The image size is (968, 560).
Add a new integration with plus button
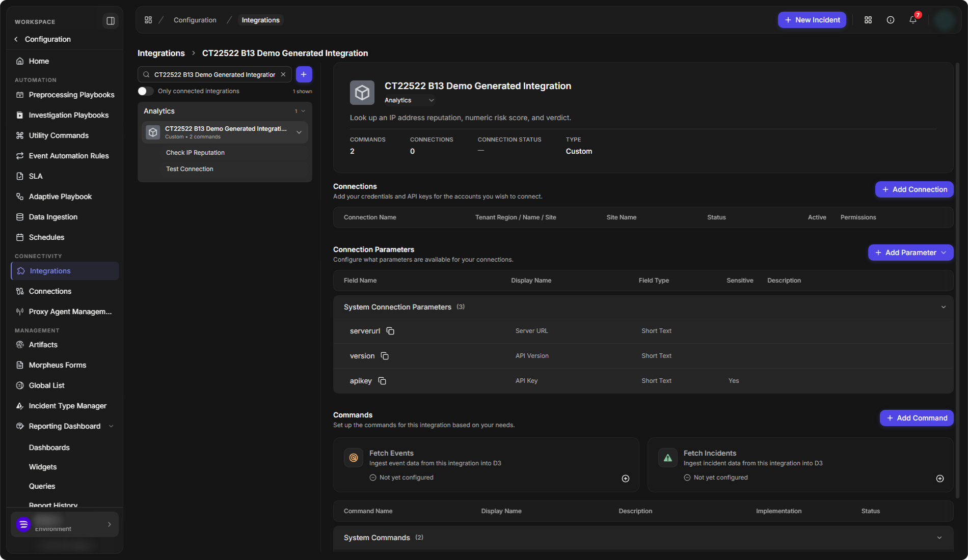[x=304, y=74]
